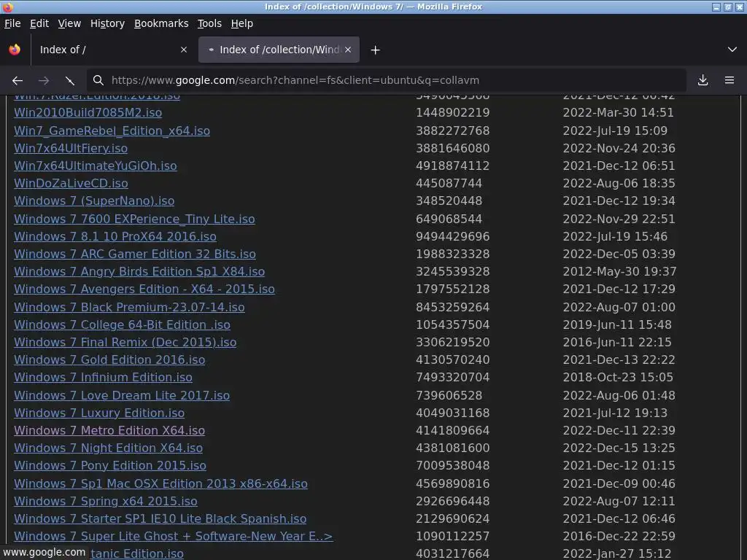This screenshot has height=560, width=747.
Task: Open Windows 7 8.1 10 ProX64 2016.iso
Action: (115, 237)
